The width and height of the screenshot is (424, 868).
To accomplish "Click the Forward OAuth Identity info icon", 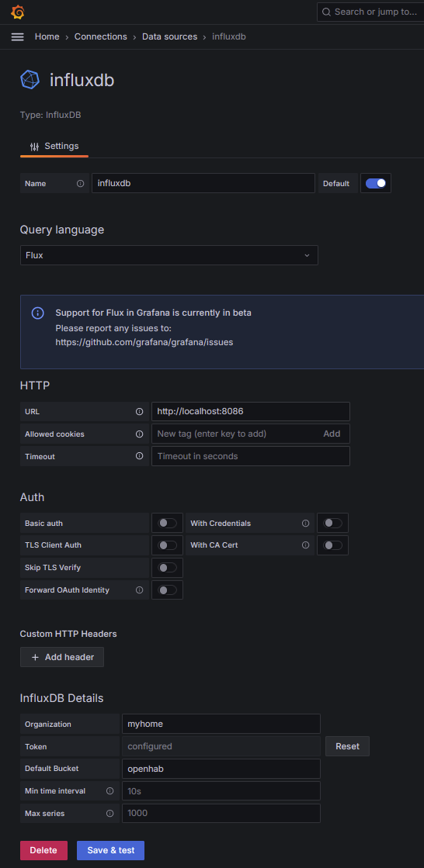I will pyautogui.click(x=139, y=590).
